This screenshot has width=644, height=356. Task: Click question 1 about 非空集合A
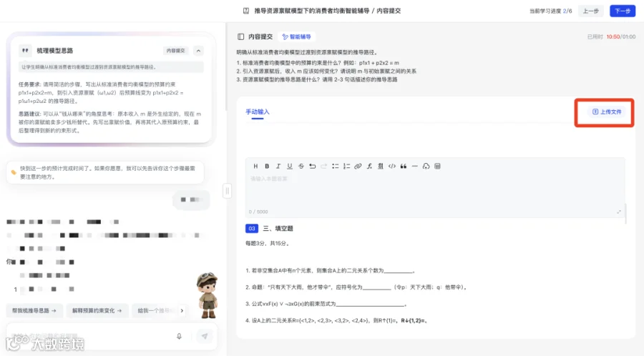330,270
